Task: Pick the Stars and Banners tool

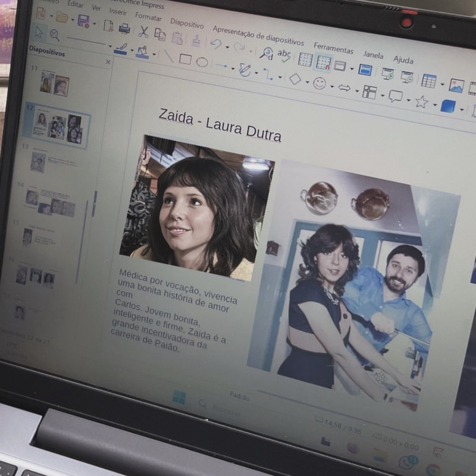Action: point(421,101)
